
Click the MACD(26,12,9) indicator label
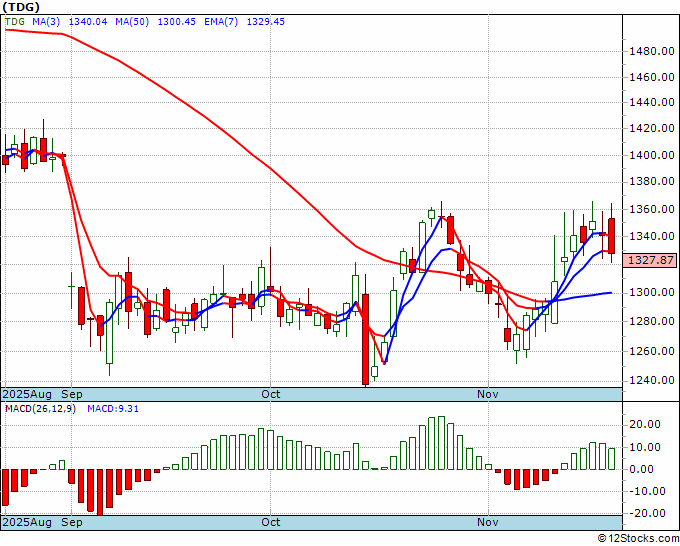click(x=40, y=409)
